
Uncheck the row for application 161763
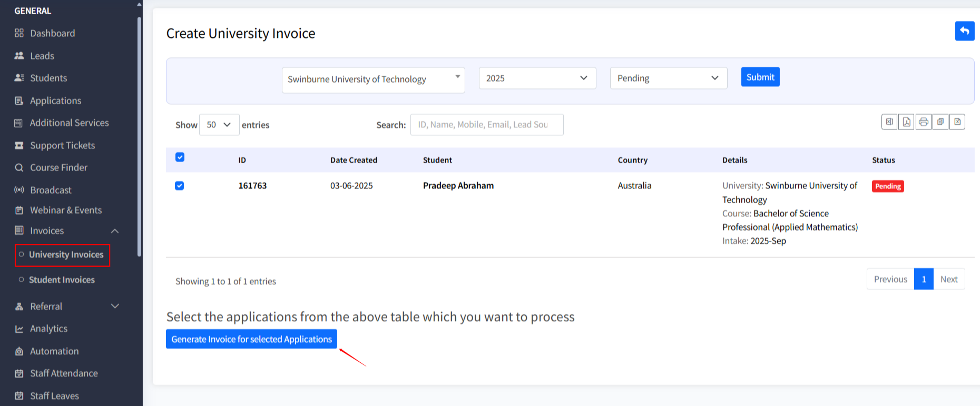tap(180, 186)
